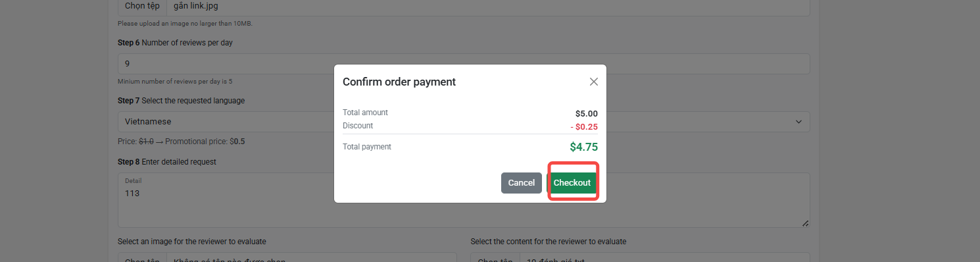Expand language list via chevron arrow
Viewport: 980px width, 262px height.
tap(798, 122)
